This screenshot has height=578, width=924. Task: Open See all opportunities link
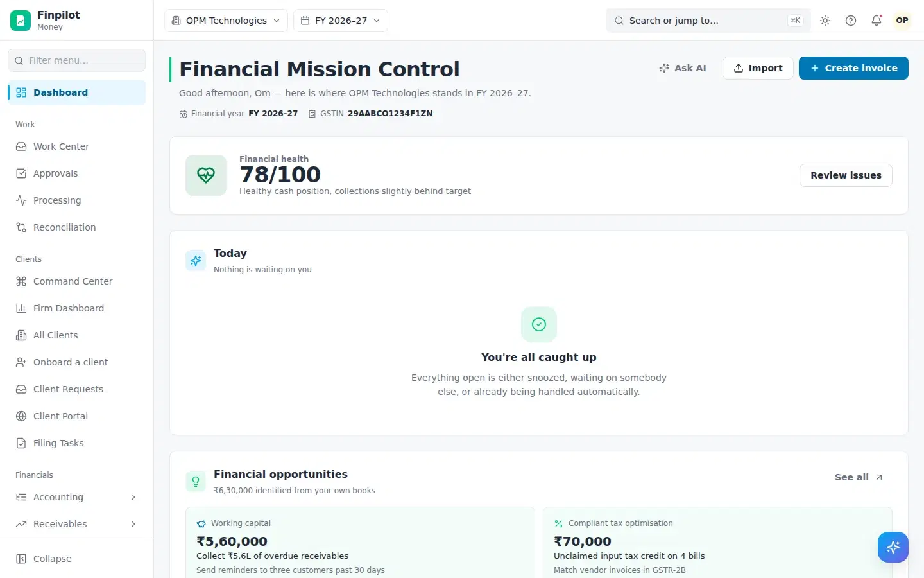click(x=859, y=477)
